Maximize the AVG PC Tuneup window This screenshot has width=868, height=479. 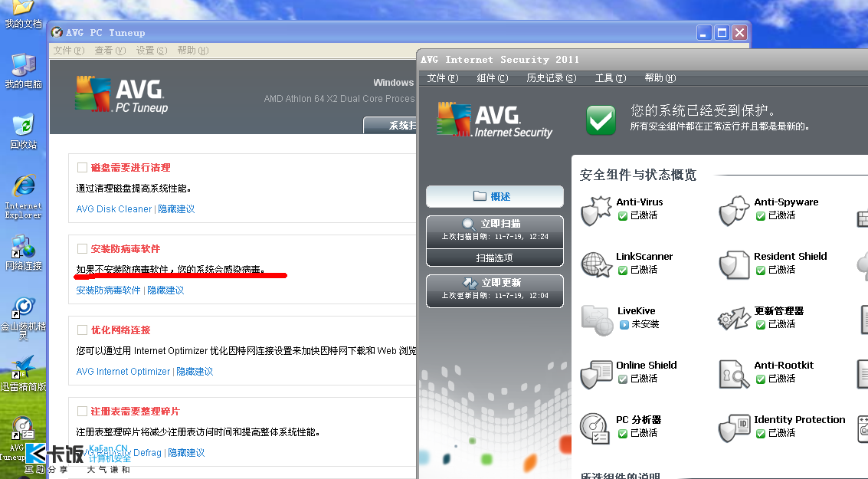pyautogui.click(x=722, y=33)
